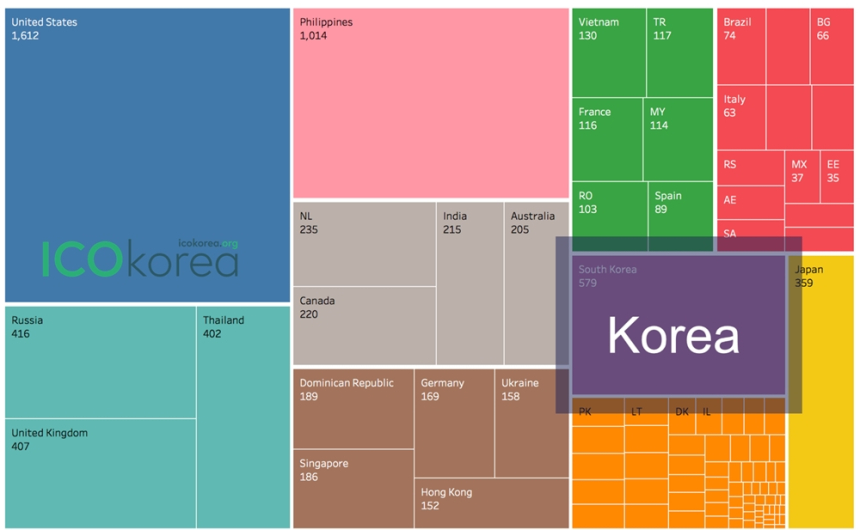Click the orange LT tile
Screen dimensions: 860x530
[x=647, y=411]
